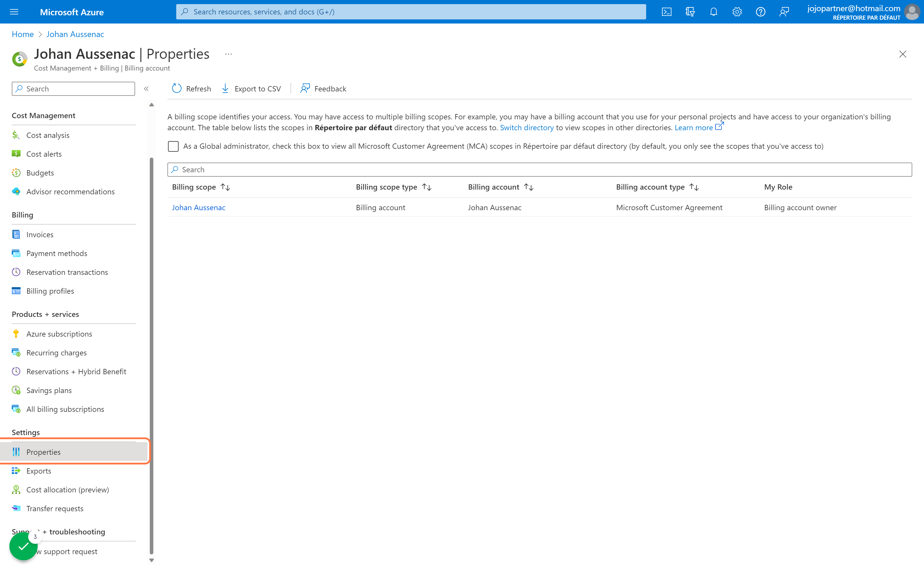Open Cloud Shell from the top bar
This screenshot has height=565, width=924.
[x=666, y=12]
